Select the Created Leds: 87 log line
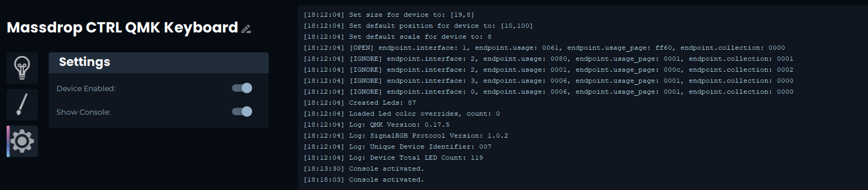 pos(360,103)
